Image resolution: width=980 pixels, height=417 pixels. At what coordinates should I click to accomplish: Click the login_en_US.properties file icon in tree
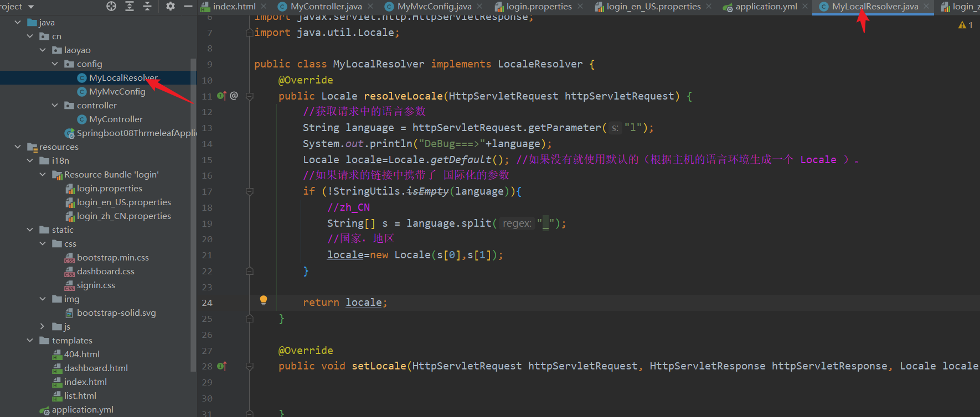[x=70, y=202]
